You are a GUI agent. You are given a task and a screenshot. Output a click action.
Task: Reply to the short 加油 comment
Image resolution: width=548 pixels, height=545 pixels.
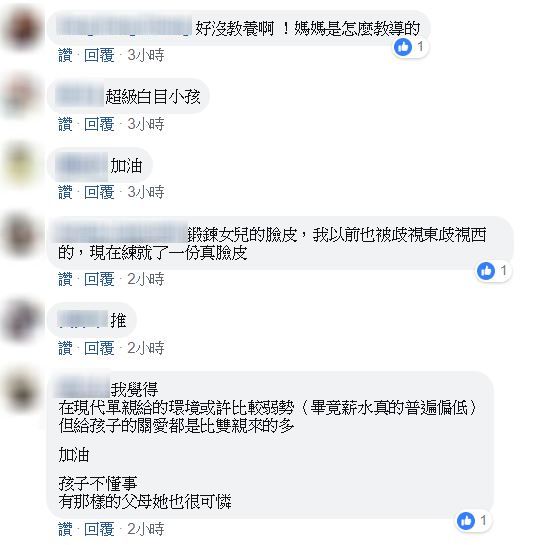99,192
